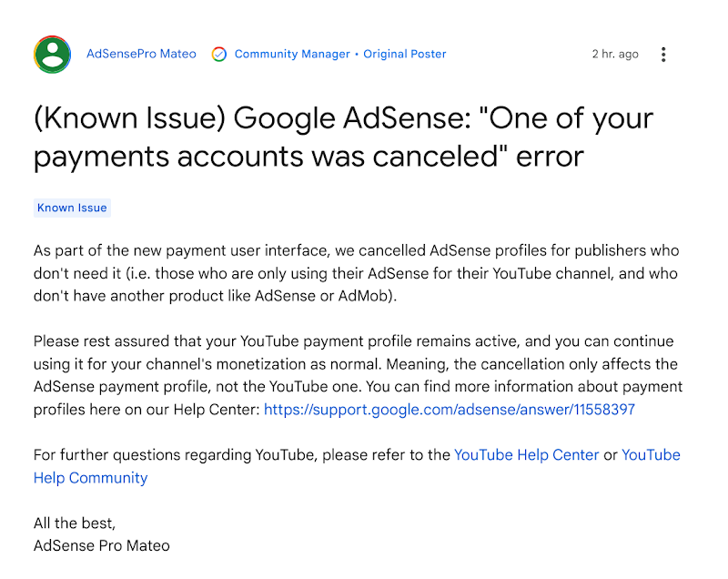Image resolution: width=728 pixels, height=579 pixels.
Task: Open the three-dot more options menu
Action: 663,55
